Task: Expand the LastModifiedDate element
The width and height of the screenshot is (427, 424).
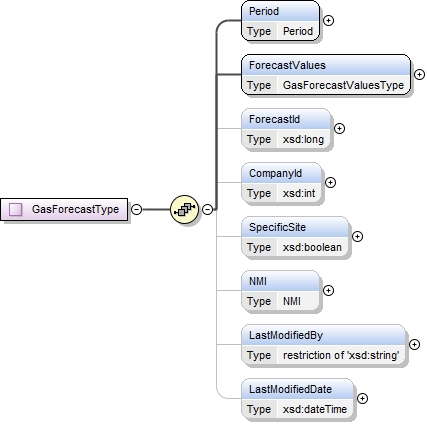Action: click(x=362, y=398)
